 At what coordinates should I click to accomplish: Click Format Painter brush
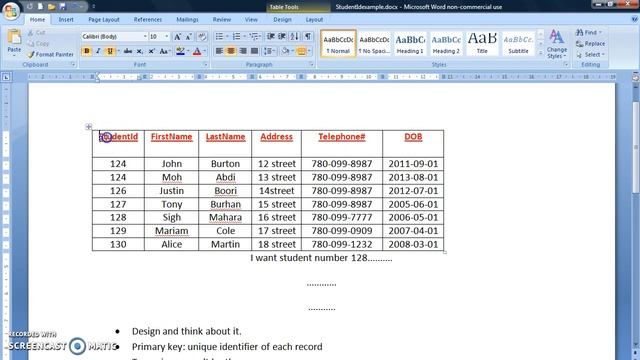coord(31,54)
